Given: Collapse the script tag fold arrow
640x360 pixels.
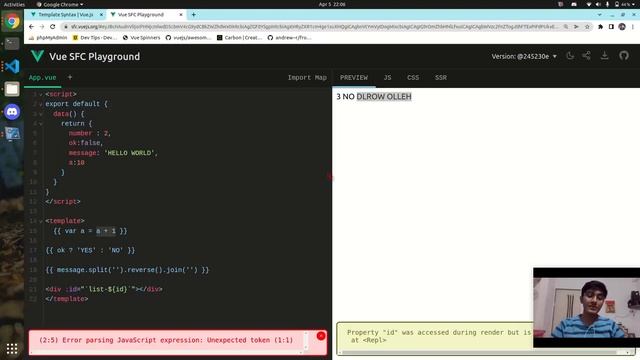Looking at the screenshot, I should (x=40, y=94).
